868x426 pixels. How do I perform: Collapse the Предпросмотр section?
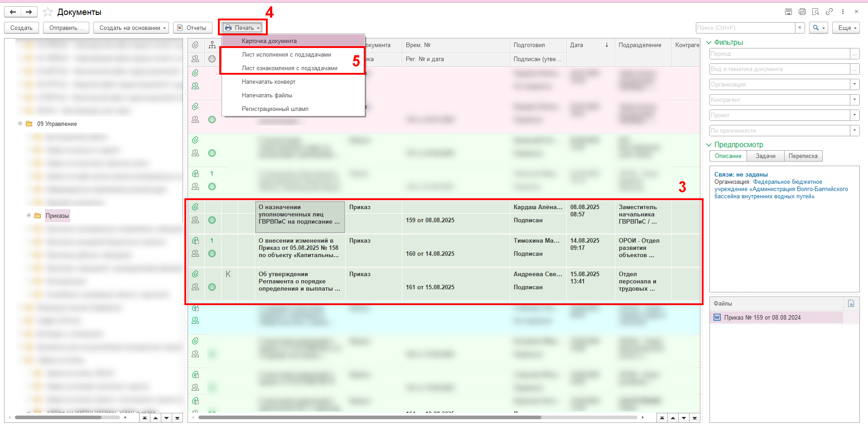709,145
